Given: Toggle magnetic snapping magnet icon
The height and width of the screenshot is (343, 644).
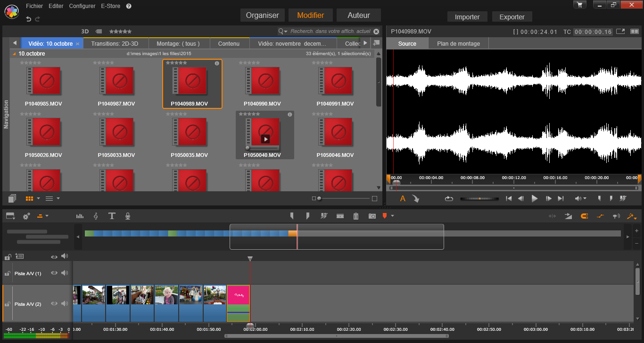Looking at the screenshot, I should click(584, 216).
